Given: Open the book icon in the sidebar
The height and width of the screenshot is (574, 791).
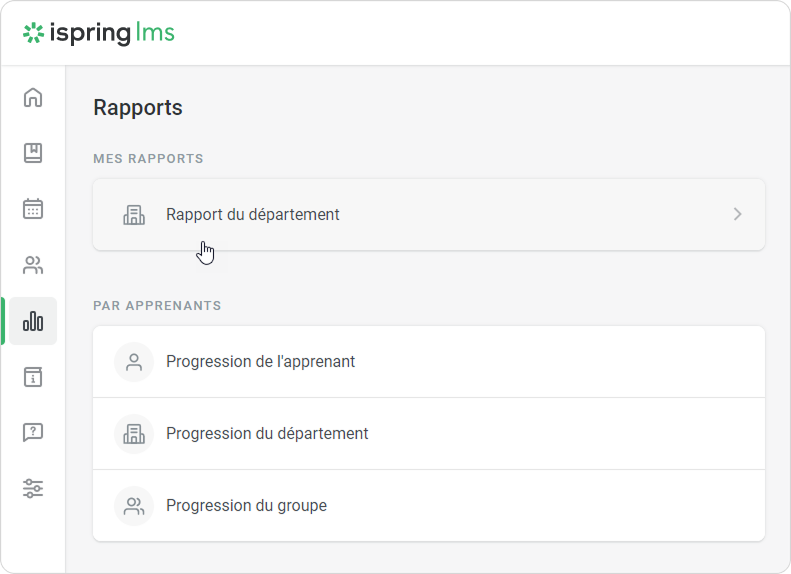Looking at the screenshot, I should (x=33, y=153).
